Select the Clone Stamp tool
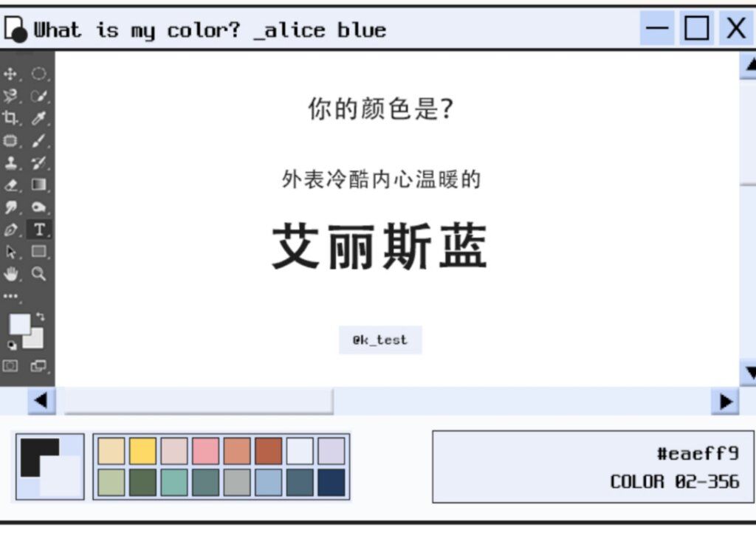756x533 pixels. [10, 162]
